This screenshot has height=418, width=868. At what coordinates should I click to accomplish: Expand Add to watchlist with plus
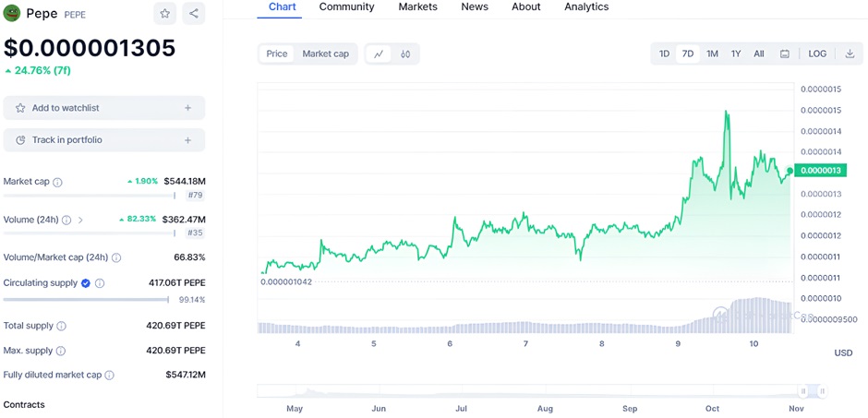[187, 108]
